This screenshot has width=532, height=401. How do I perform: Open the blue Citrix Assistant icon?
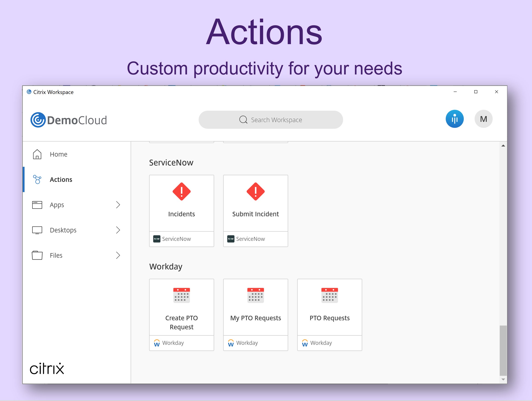pos(454,119)
